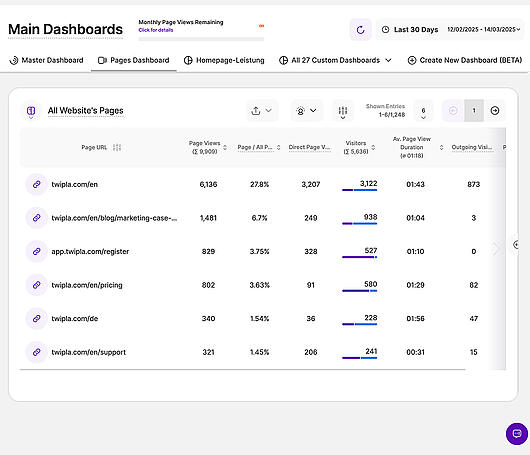The image size is (530, 455).
Task: Open the app.twipla.com/register URL
Action: pos(90,252)
